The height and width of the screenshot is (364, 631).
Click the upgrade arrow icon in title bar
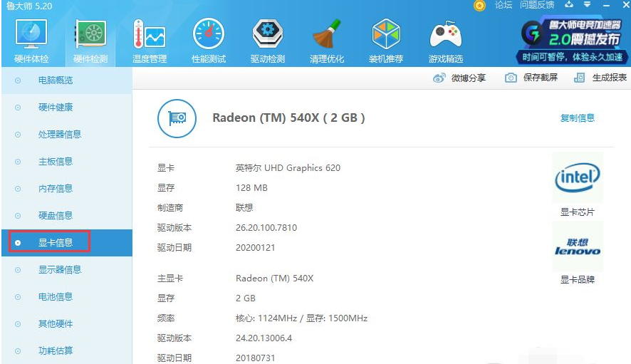point(569,4)
